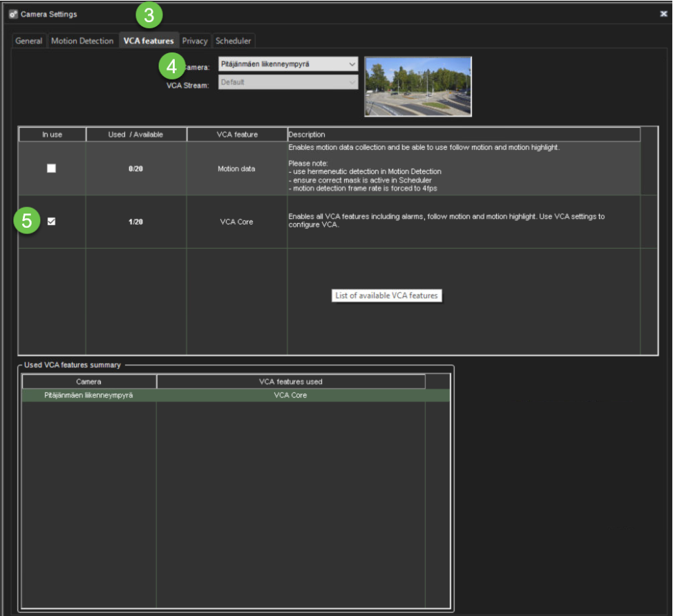
Task: Expand the VCA Stream dropdown
Action: point(288,82)
